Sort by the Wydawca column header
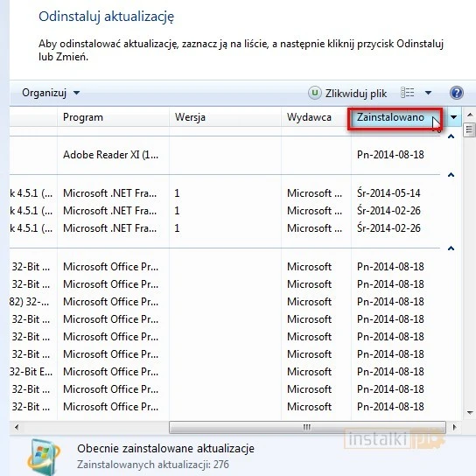 [x=316, y=117]
